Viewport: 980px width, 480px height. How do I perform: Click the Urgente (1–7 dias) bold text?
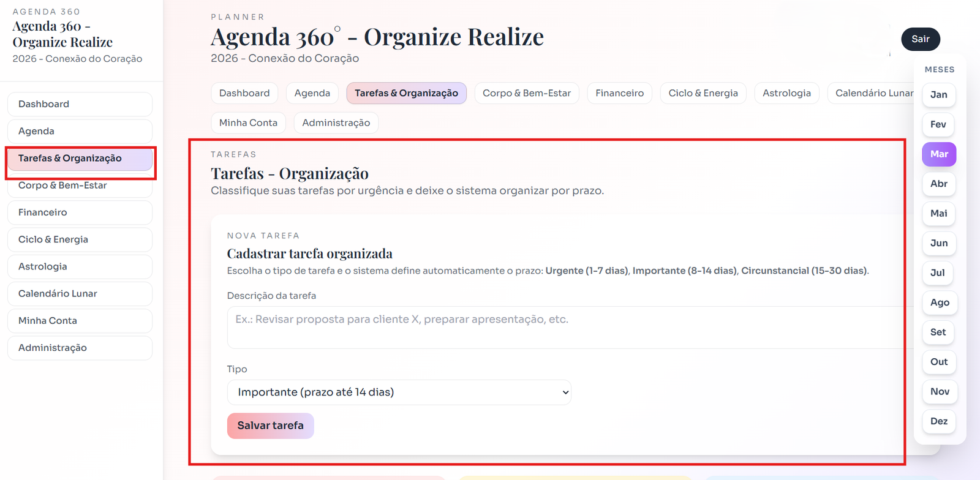tap(587, 271)
